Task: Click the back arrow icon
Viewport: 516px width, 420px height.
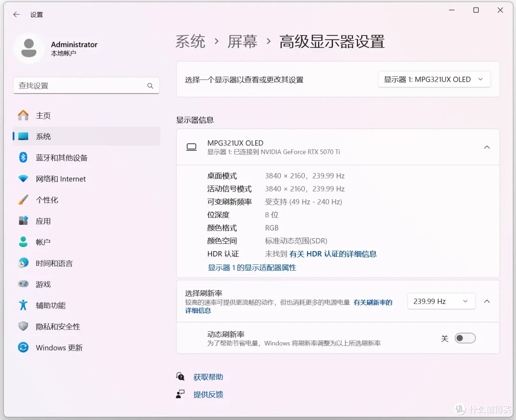Action: pos(16,14)
